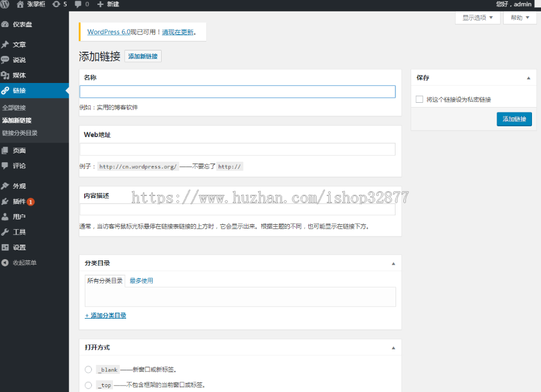Click the 文章 pushpin icon
Screen dimensions: 541x392
[x=5, y=44]
